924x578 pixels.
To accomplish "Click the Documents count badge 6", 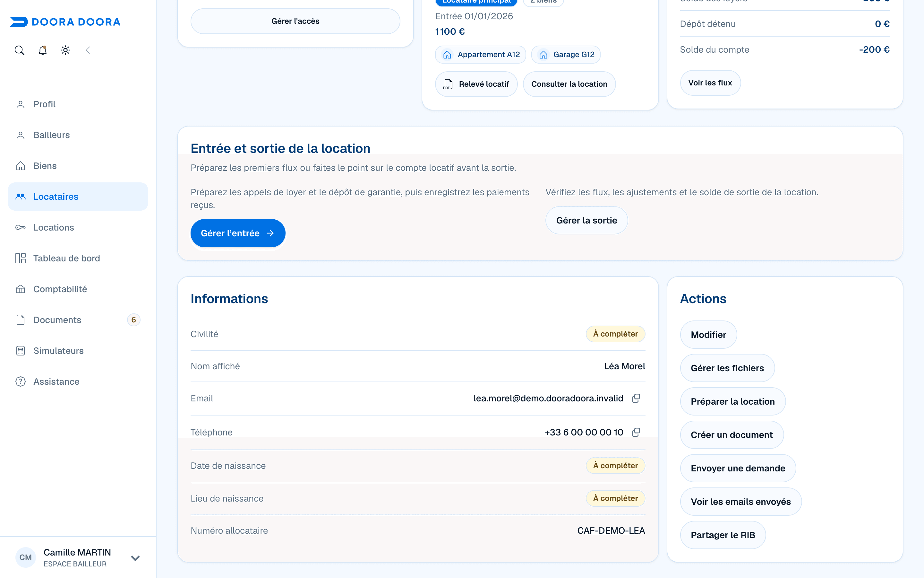I will coord(134,320).
